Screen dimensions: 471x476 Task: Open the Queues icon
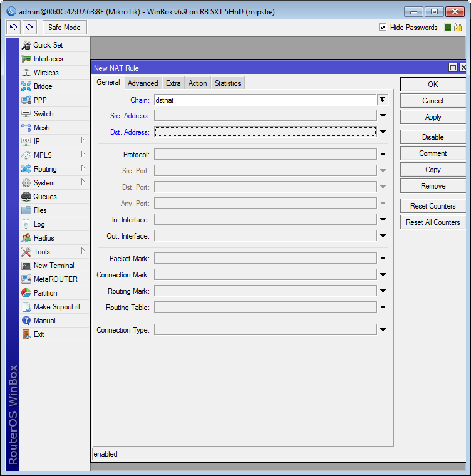point(26,197)
